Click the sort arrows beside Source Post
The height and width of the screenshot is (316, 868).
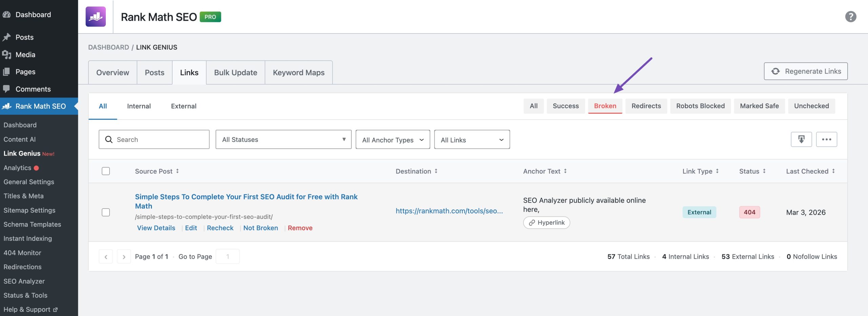tap(177, 171)
